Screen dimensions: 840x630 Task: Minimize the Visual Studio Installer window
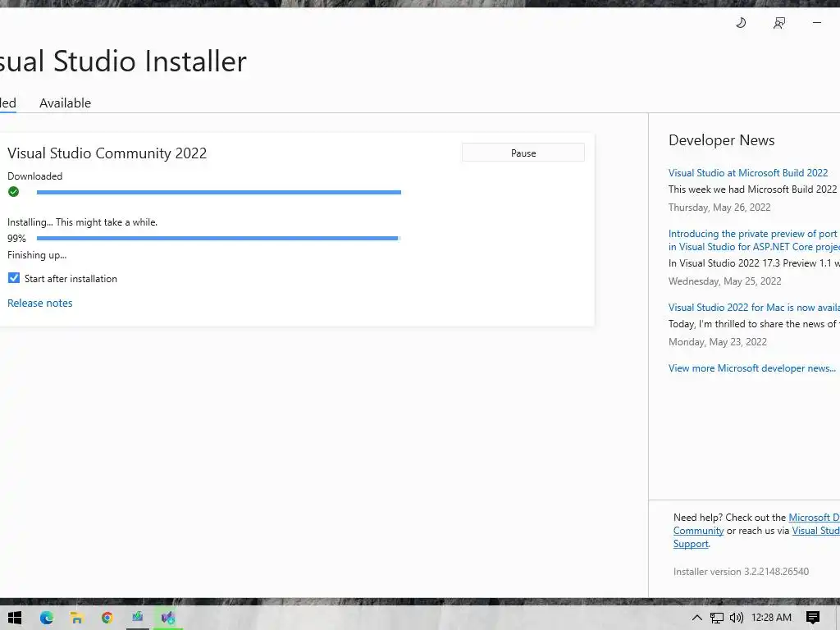coord(816,22)
